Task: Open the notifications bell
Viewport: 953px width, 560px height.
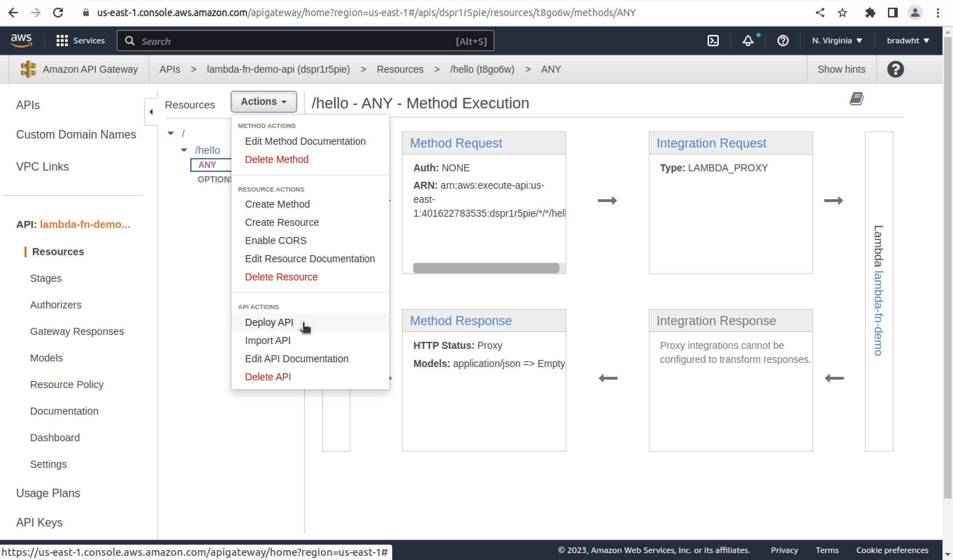Action: [748, 41]
